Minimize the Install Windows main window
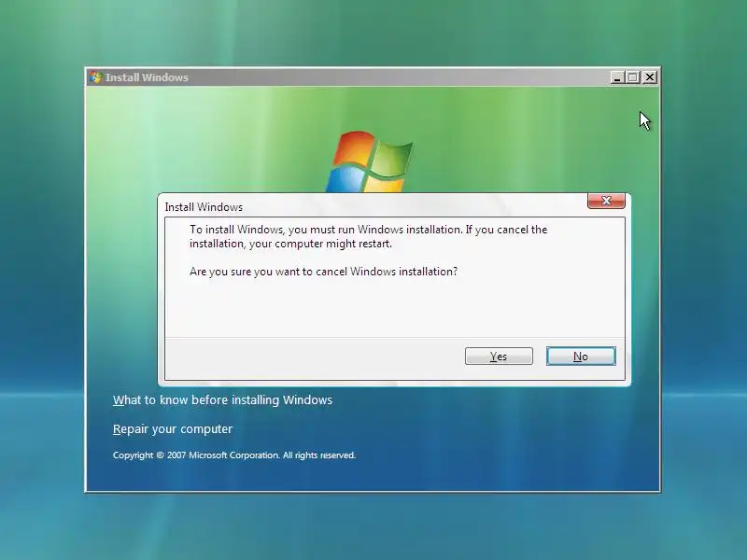The image size is (747, 560). pyautogui.click(x=617, y=77)
